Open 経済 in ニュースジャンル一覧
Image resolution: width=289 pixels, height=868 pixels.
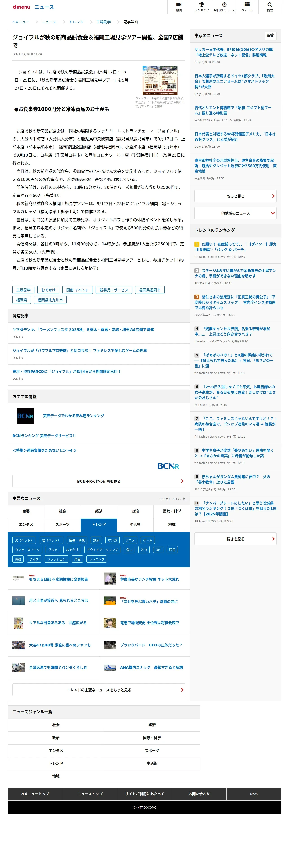pyautogui.click(x=152, y=725)
